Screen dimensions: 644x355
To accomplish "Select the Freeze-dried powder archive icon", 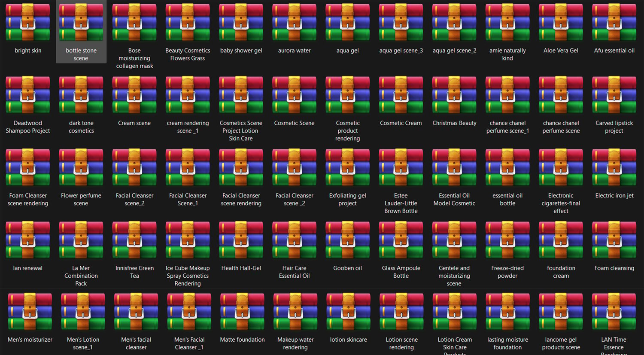I will tap(507, 240).
